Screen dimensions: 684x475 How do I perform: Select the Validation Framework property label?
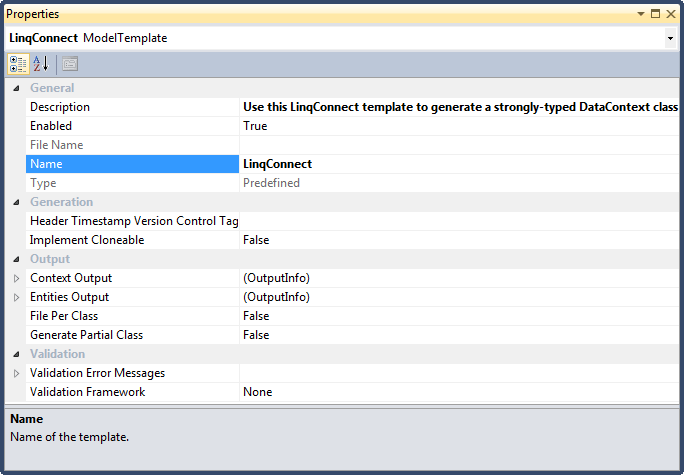pyautogui.click(x=87, y=392)
